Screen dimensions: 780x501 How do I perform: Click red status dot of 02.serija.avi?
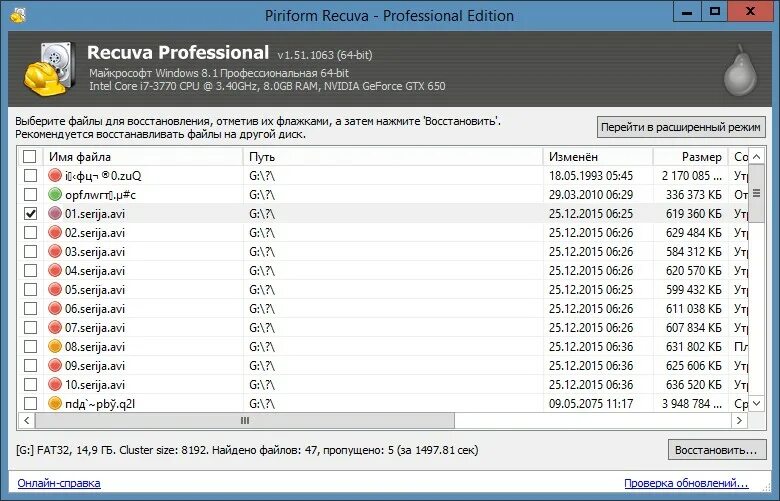(x=55, y=233)
